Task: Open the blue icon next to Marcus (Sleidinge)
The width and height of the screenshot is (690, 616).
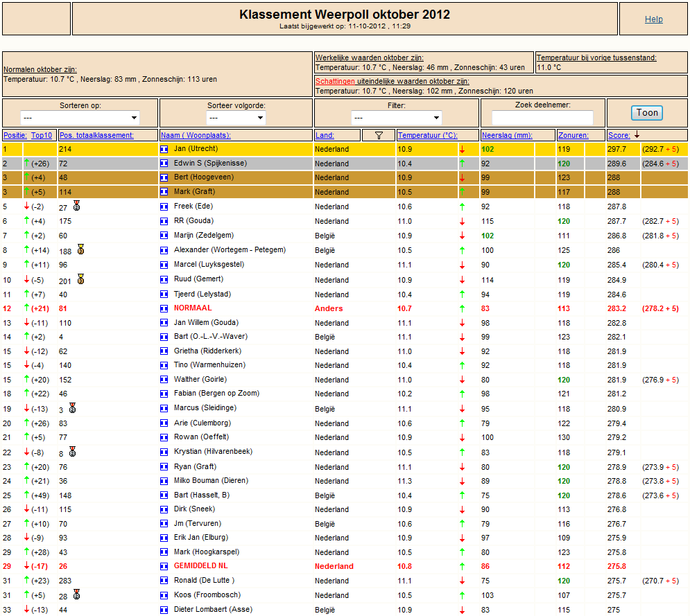Action: pos(164,408)
